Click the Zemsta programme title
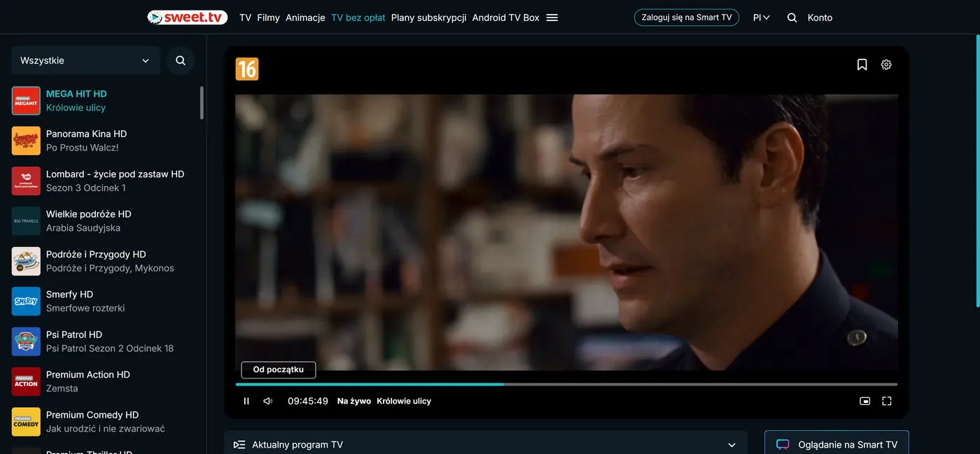980x454 pixels. tap(62, 388)
